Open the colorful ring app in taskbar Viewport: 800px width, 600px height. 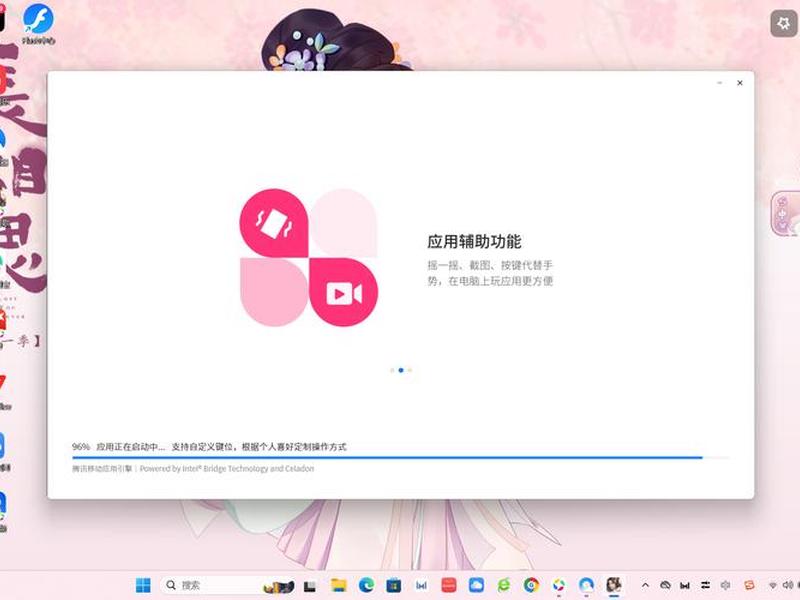559,585
